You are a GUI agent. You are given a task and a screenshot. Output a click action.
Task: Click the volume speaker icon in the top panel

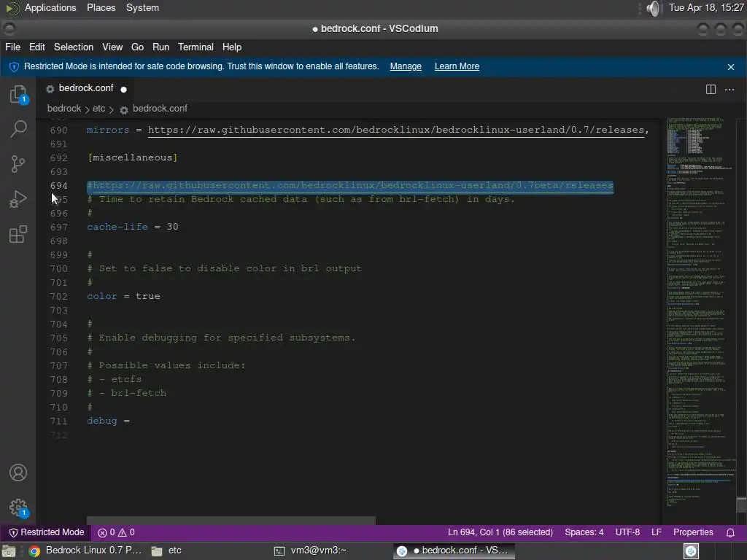(x=654, y=8)
